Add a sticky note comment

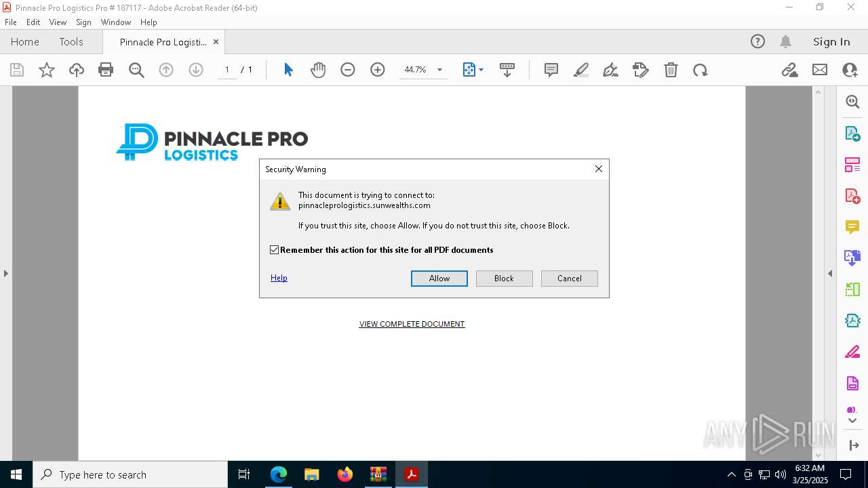point(551,70)
